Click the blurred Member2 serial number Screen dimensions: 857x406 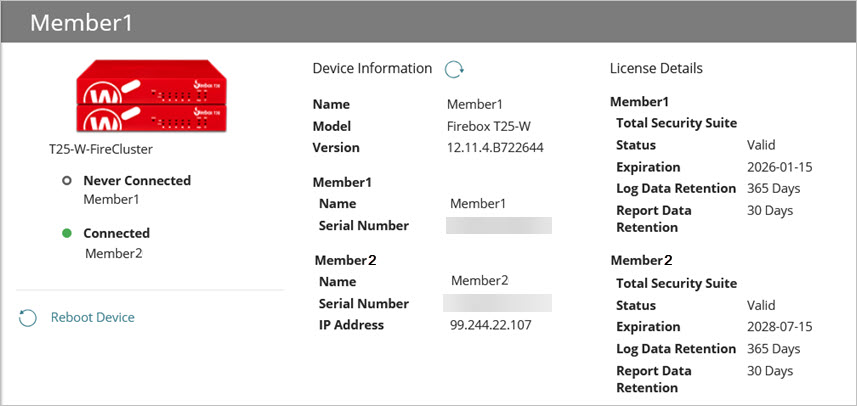[x=498, y=303]
